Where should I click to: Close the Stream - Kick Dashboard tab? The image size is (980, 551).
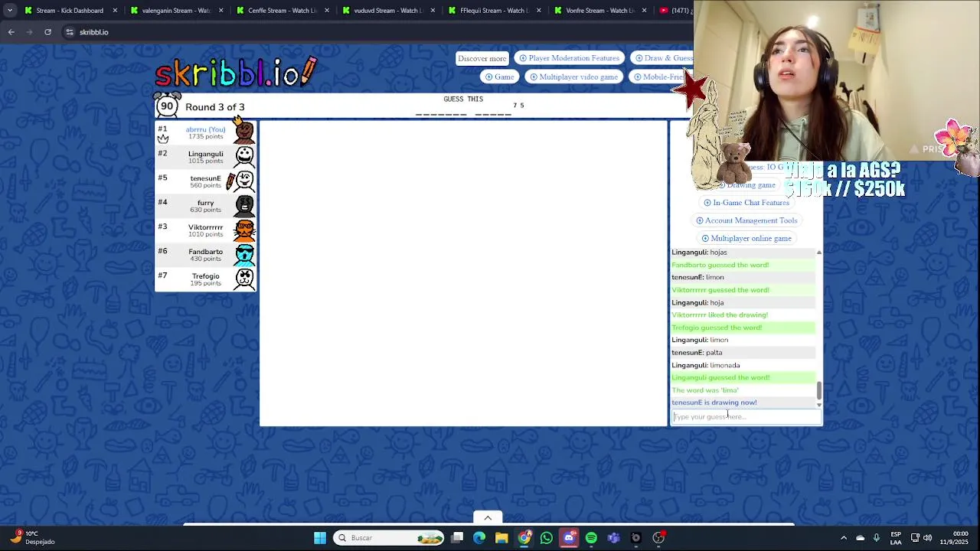coord(116,11)
